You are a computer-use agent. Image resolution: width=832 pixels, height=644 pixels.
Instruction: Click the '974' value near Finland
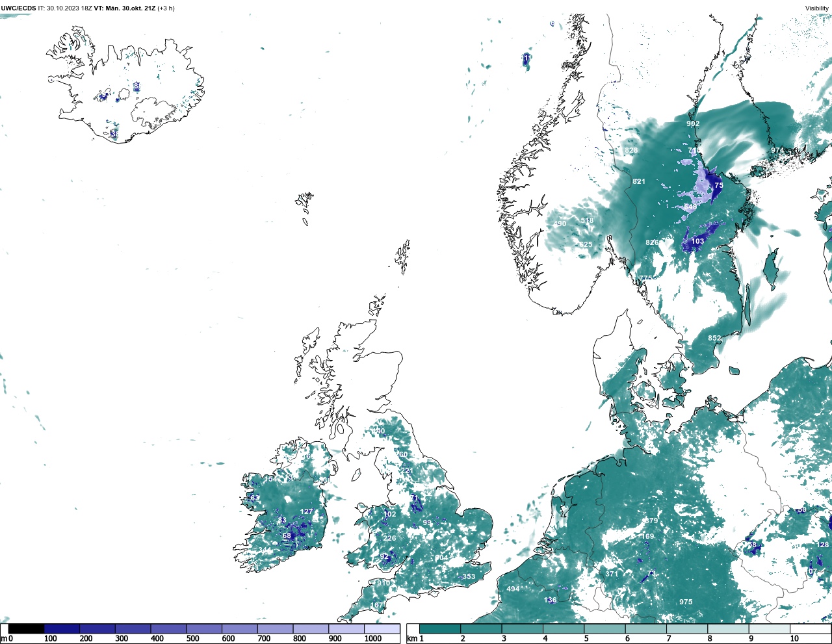[x=777, y=150]
